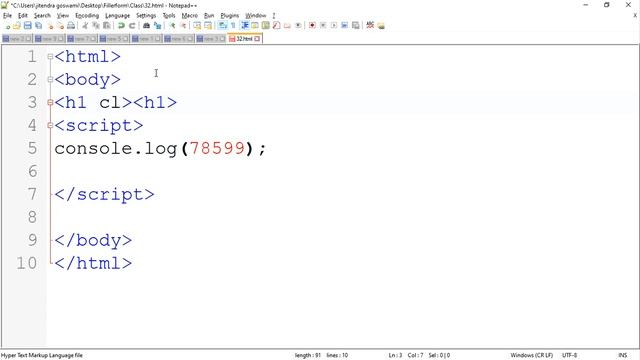
Task: Click line number 10 in the margin
Action: pos(27,263)
